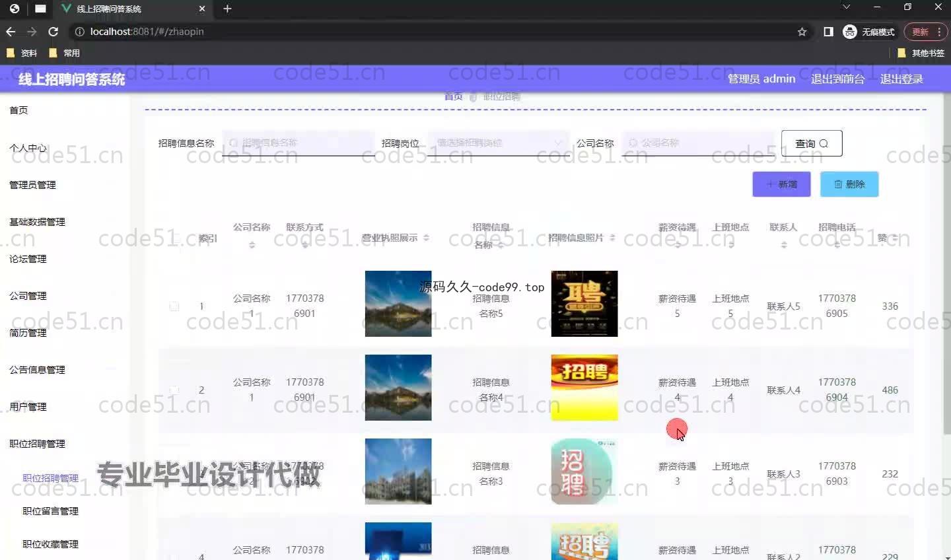Viewport: 951px width, 560px height.
Task: Click the 联系人5 cell
Action: click(x=783, y=306)
